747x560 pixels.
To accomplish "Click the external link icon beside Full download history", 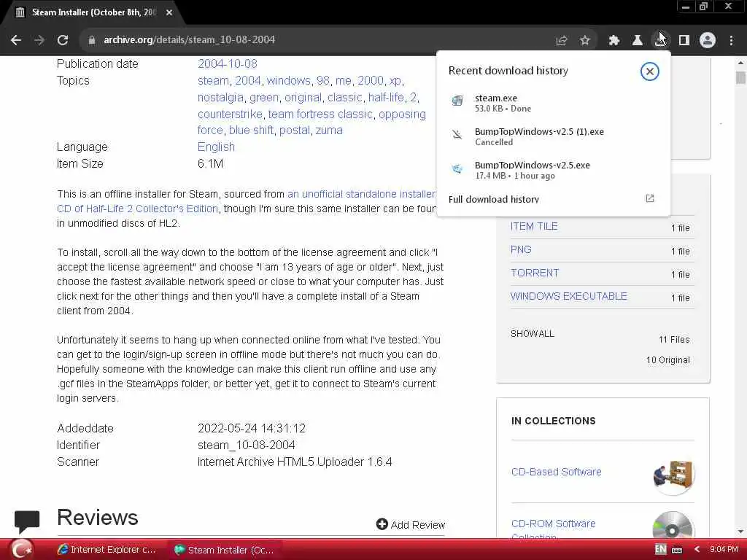I will 650,198.
